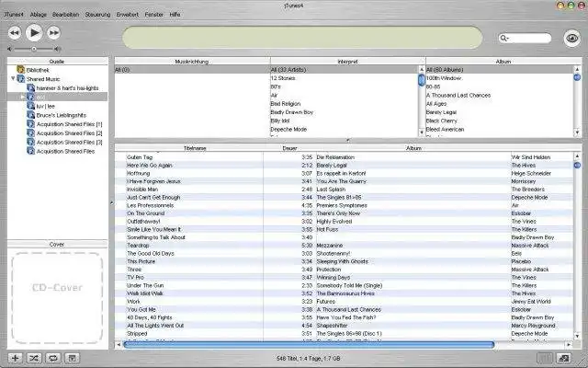Open the equalizer button at bottom right
The width and height of the screenshot is (588, 368).
click(x=545, y=358)
